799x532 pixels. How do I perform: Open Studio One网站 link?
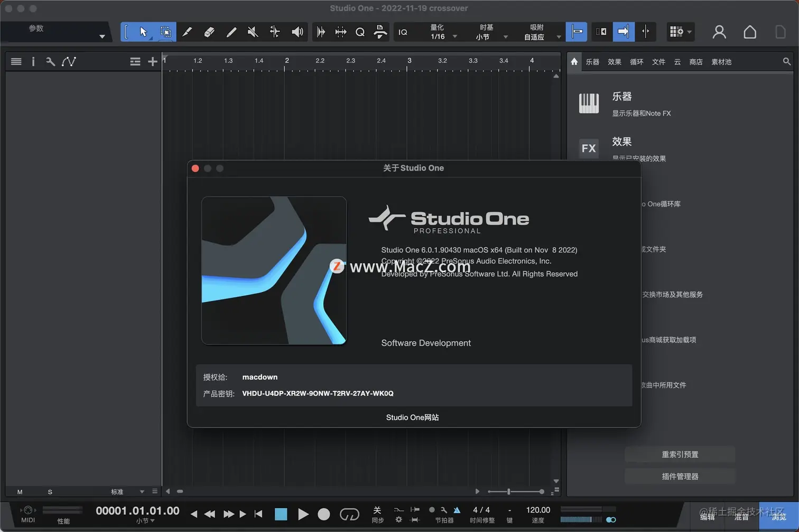pyautogui.click(x=413, y=417)
